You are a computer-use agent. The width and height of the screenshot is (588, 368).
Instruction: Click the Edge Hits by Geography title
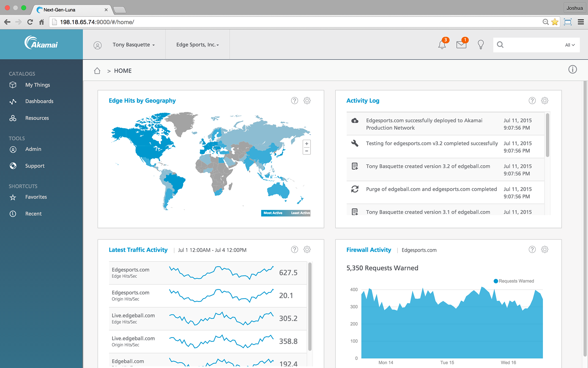(x=142, y=101)
